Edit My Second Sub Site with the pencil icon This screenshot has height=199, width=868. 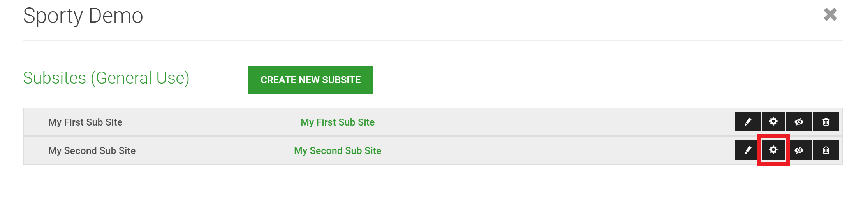click(747, 150)
